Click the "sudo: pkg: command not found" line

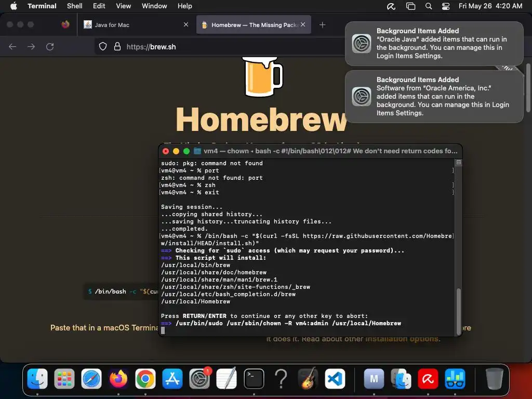[212, 163]
